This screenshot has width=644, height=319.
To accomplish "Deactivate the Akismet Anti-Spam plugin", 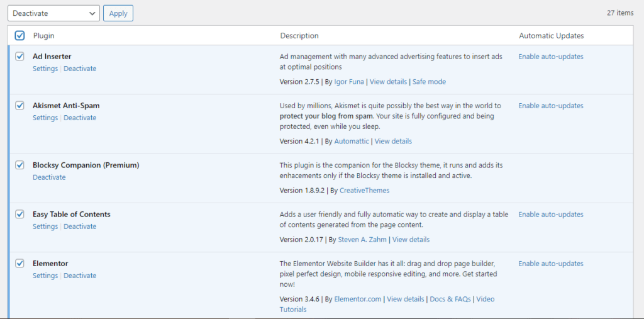I will [80, 118].
